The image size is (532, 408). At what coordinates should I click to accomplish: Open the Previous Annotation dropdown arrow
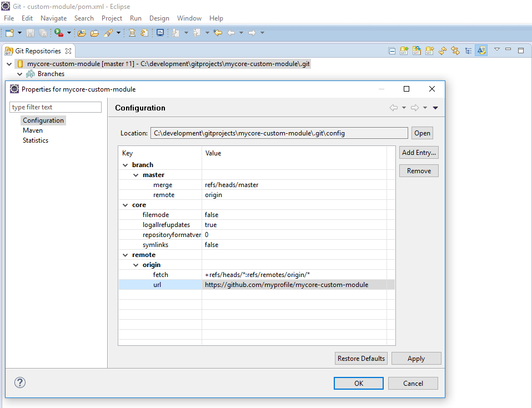tap(207, 33)
